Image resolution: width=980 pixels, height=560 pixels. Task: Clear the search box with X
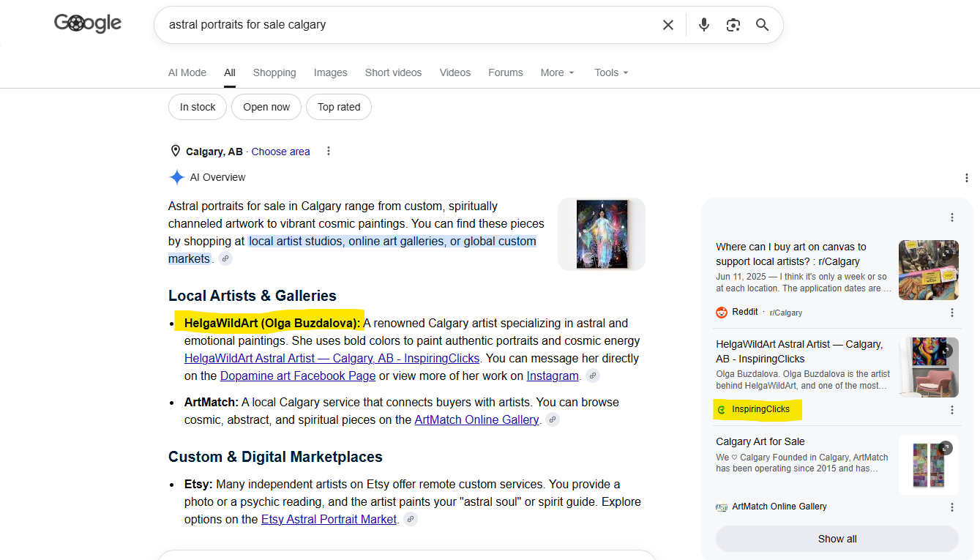coord(668,25)
